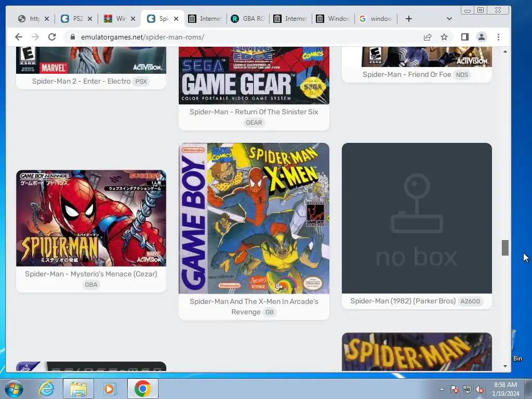Show hidden system tray icons

tap(442, 389)
